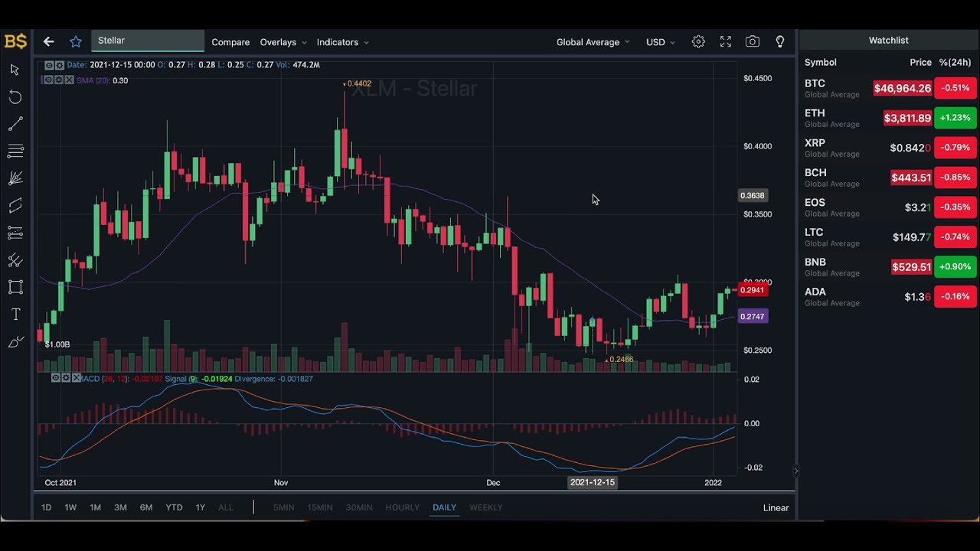Open BNB in the watchlist

click(889, 267)
